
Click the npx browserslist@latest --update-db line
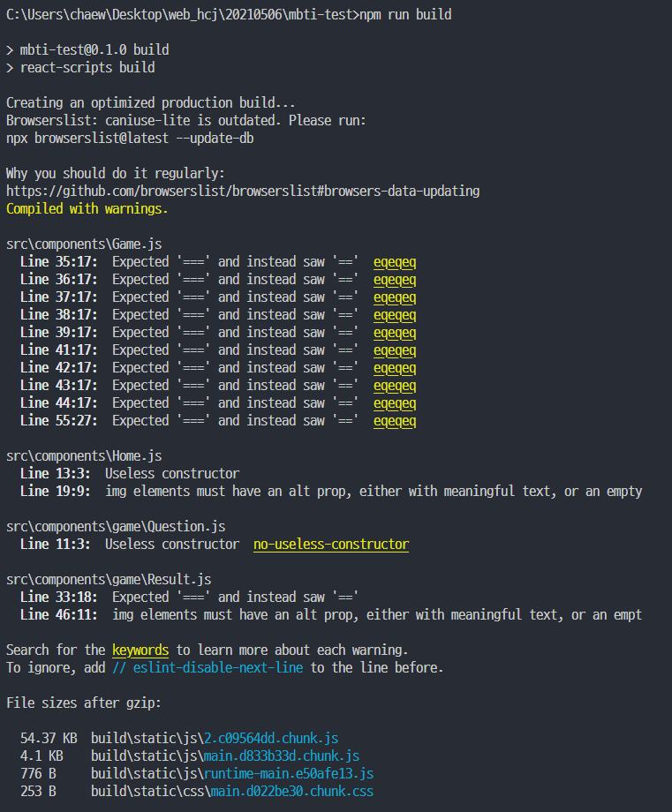coord(130,139)
